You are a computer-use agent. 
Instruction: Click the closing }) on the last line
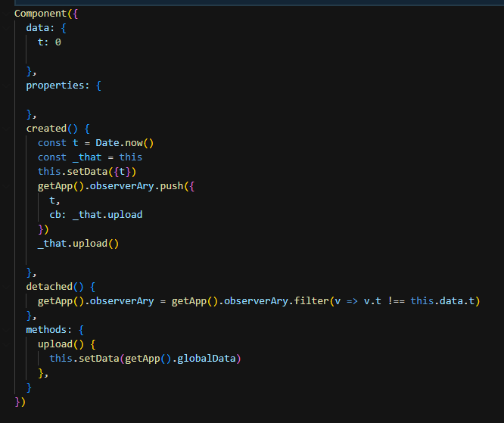(20, 401)
